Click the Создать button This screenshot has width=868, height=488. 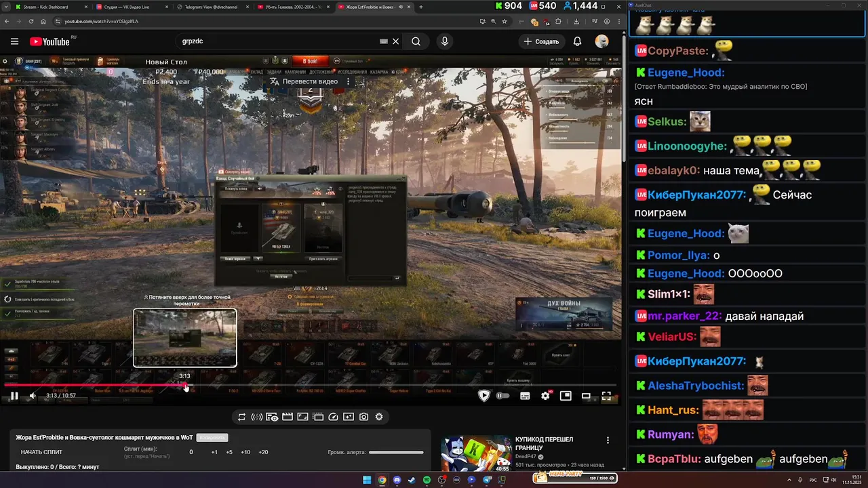click(540, 41)
